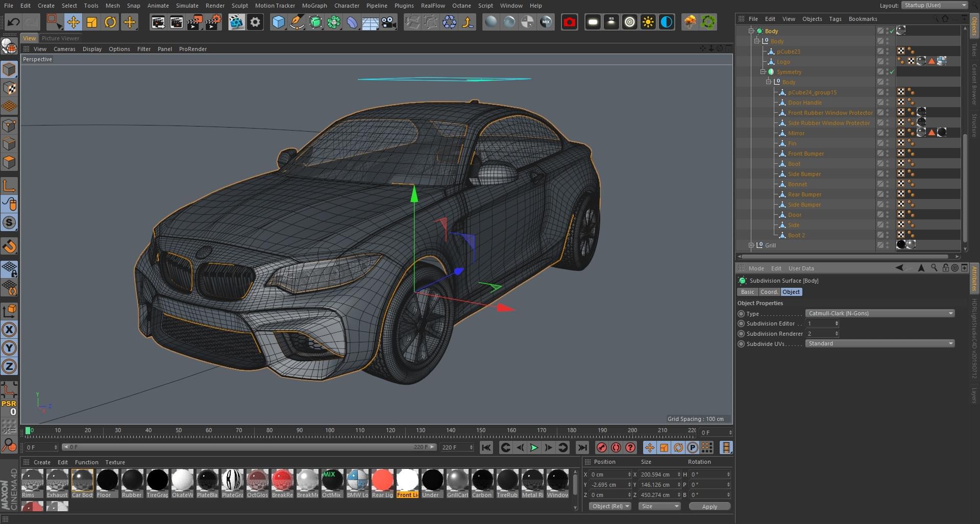Add a Cube primitive object

pos(278,22)
